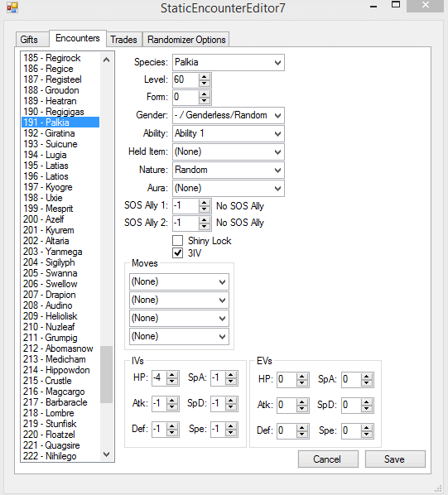Select 197 - Kyogre in the list
448x495 pixels.
pyautogui.click(x=60, y=187)
